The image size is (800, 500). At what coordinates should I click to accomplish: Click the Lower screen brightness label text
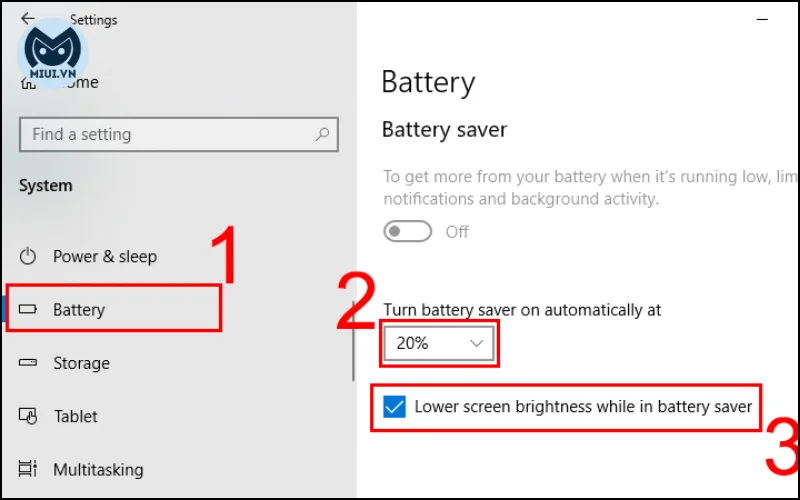pos(583,407)
